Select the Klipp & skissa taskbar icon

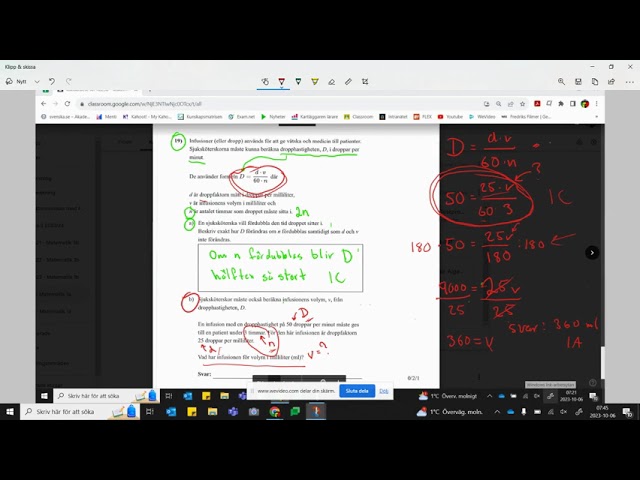click(x=316, y=411)
